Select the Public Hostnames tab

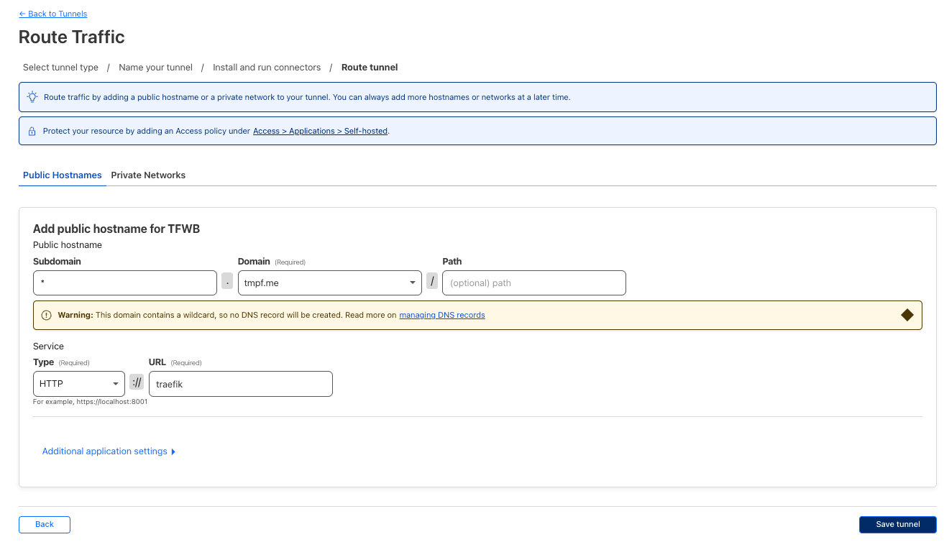[x=63, y=175]
